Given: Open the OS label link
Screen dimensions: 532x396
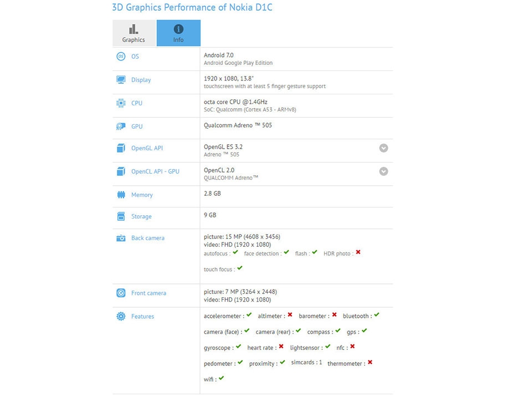Looking at the screenshot, I should [135, 57].
